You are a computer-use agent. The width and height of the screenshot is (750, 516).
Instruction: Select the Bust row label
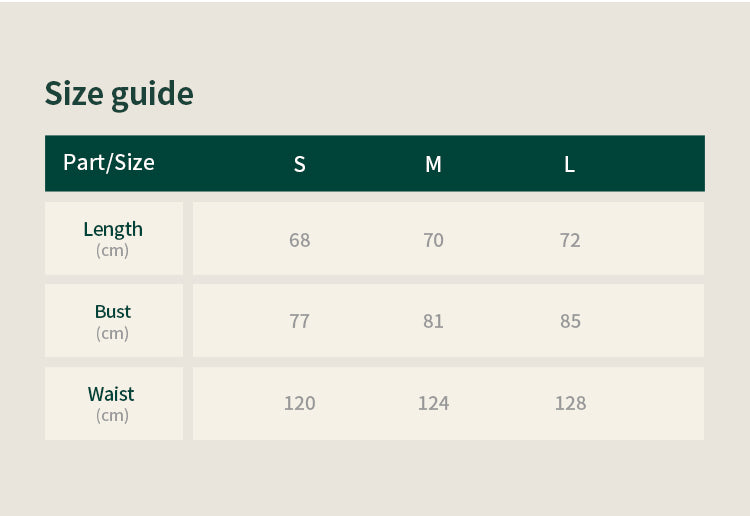(x=113, y=311)
